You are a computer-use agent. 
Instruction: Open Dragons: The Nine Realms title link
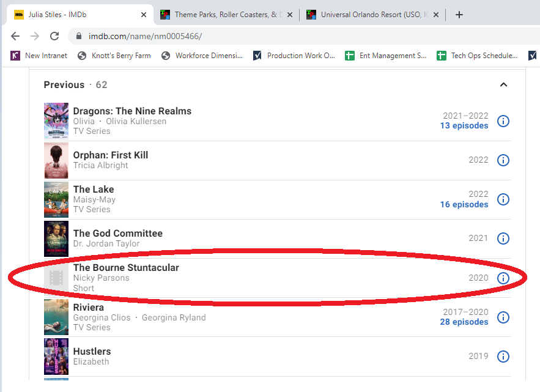pos(132,111)
